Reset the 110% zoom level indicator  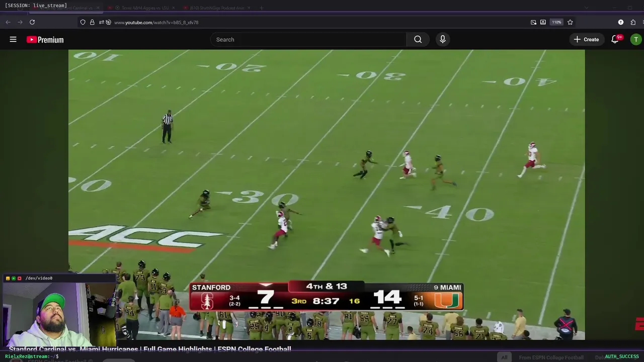click(x=556, y=22)
